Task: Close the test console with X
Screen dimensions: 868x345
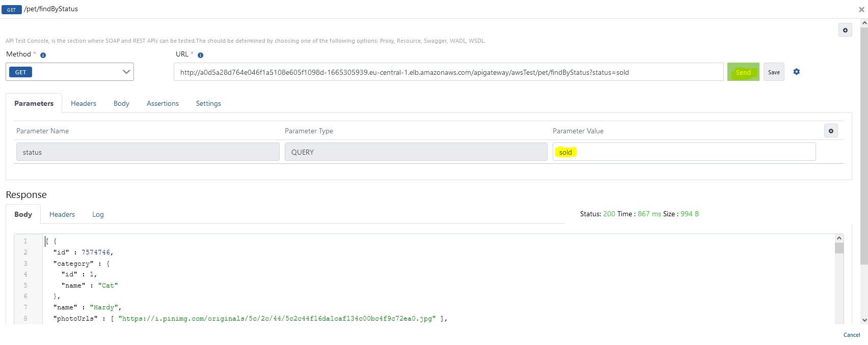Action: (x=861, y=9)
